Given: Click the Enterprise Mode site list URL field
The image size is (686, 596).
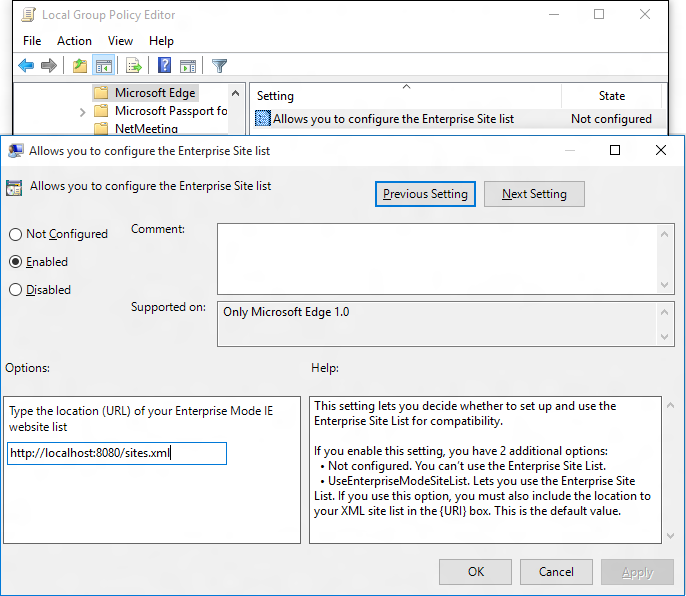Looking at the screenshot, I should click(117, 453).
